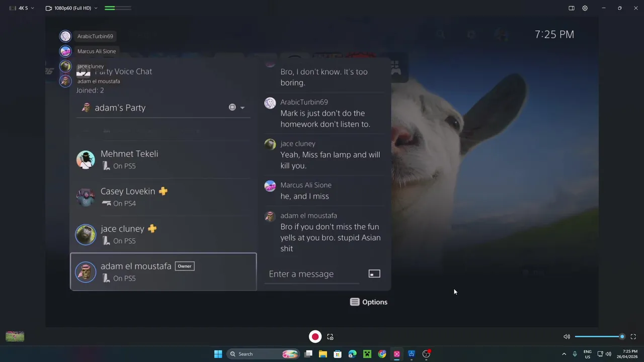
Task: Open the Options button below chat
Action: [369, 302]
